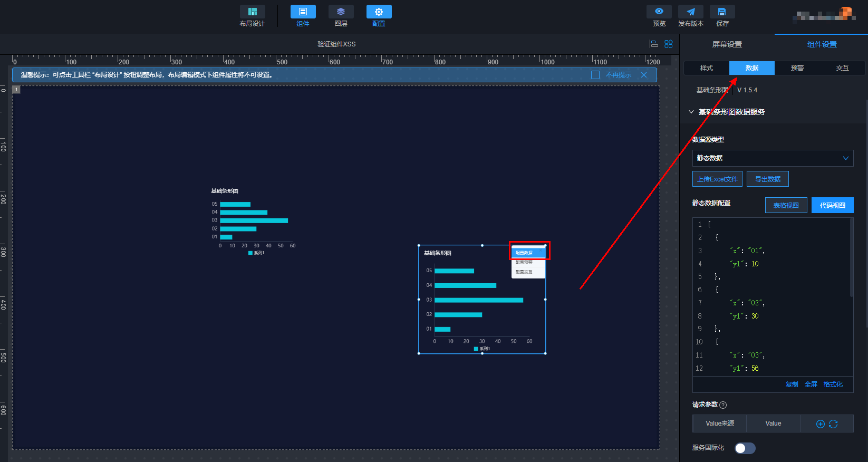The width and height of the screenshot is (868, 462).
Task: Switch to the 屏幕设置 tab
Action: point(727,44)
